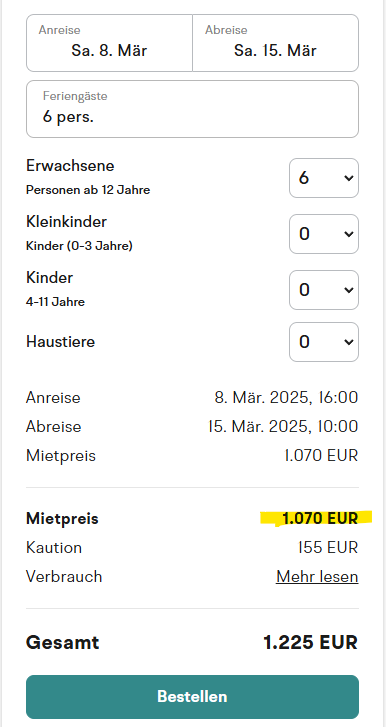Open the Kinder 4-11 Jahre dropdown

pos(324,290)
